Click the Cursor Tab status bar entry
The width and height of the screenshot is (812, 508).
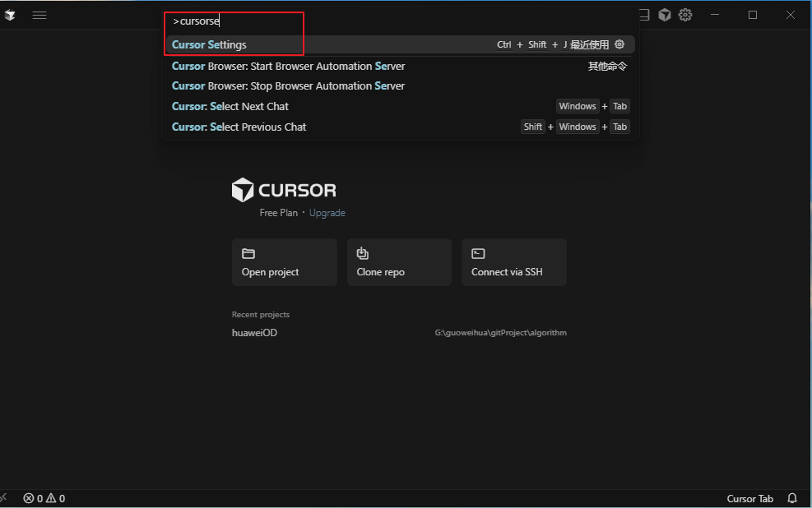749,499
